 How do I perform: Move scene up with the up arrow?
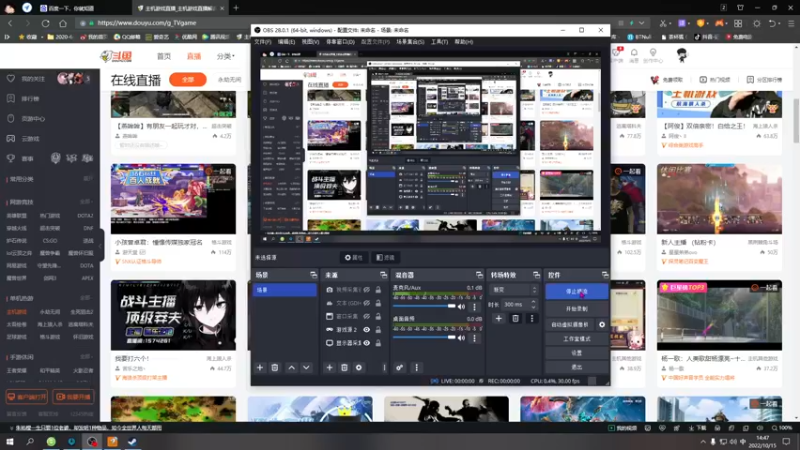coord(291,367)
